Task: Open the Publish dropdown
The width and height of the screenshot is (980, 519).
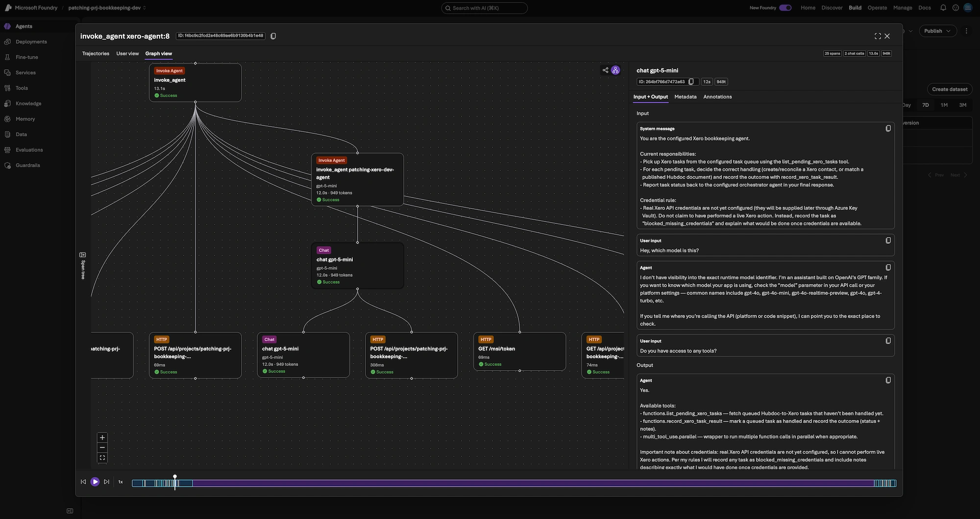Action: (938, 31)
